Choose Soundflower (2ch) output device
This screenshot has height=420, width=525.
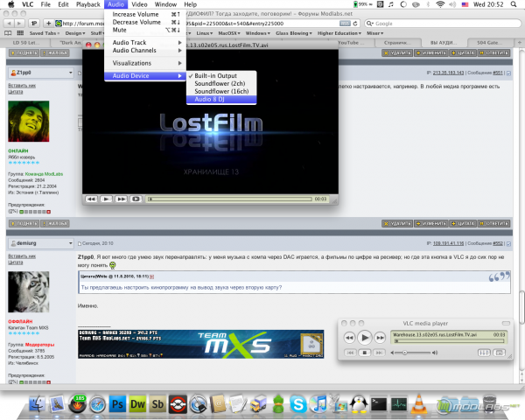(221, 84)
